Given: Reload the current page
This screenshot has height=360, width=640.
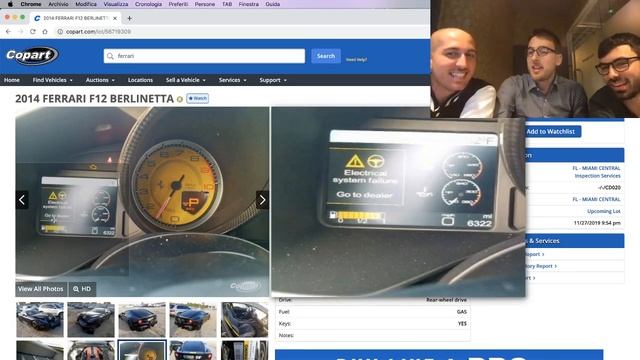Looking at the screenshot, I should pos(33,31).
